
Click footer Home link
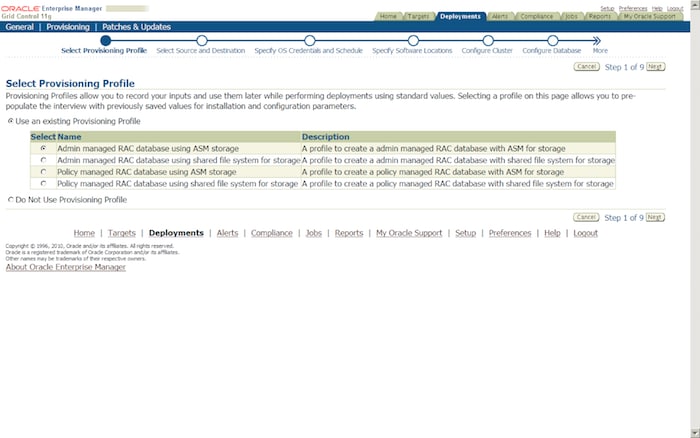click(84, 233)
